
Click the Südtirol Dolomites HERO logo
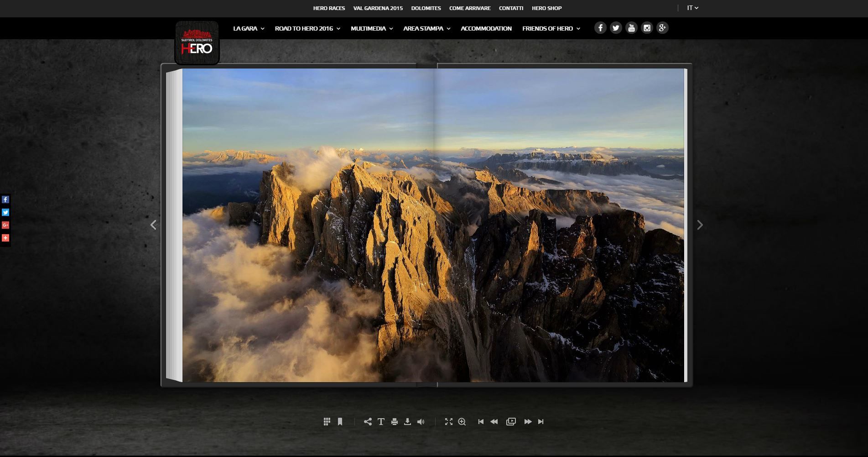tap(197, 43)
